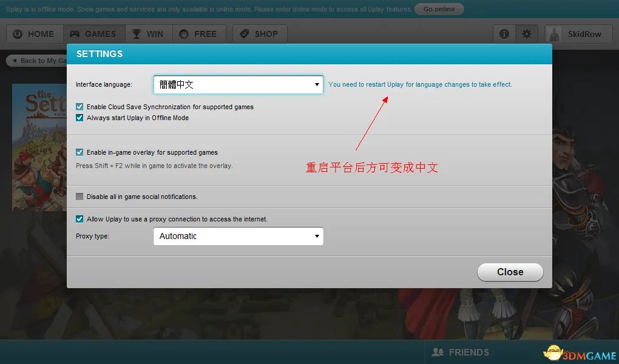This screenshot has height=364, width=619.
Task: Click Back to My Games link
Action: (x=36, y=61)
